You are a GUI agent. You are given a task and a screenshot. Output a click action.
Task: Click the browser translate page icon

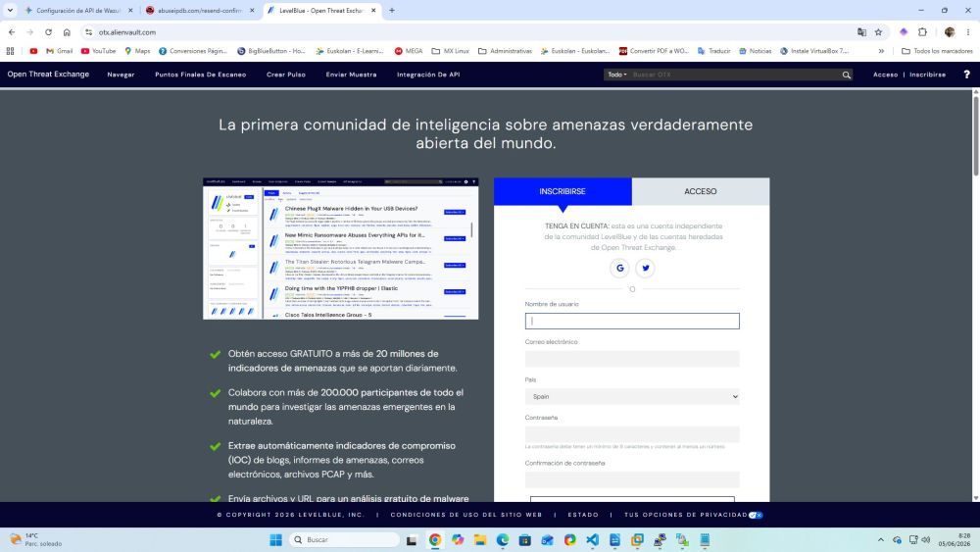861,32
